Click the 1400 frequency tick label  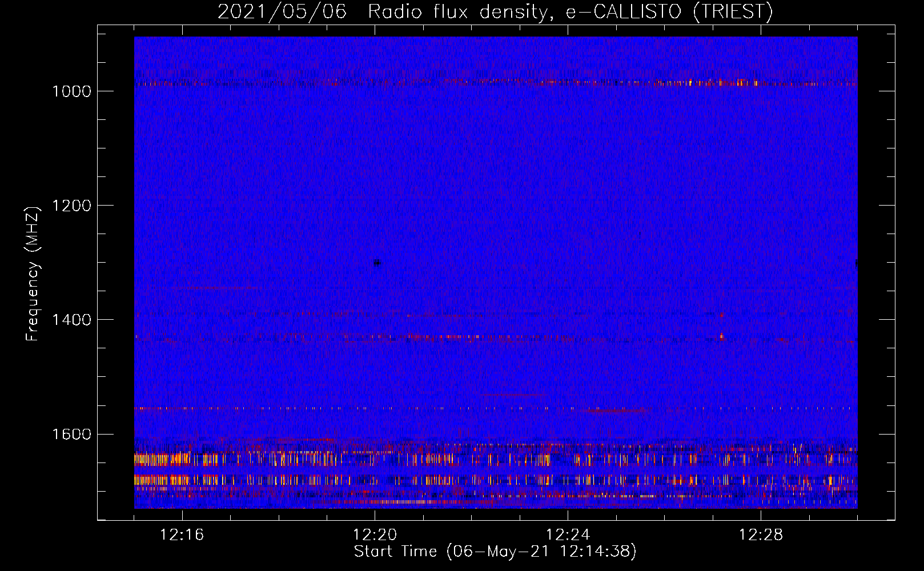tap(71, 320)
